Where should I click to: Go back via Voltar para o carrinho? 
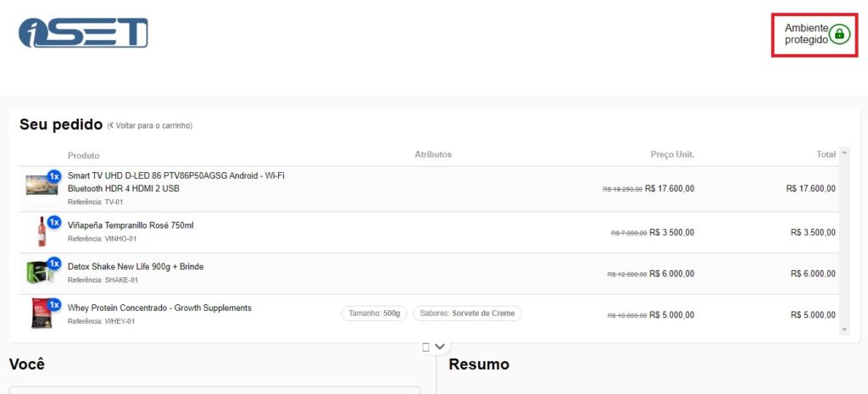(x=150, y=126)
